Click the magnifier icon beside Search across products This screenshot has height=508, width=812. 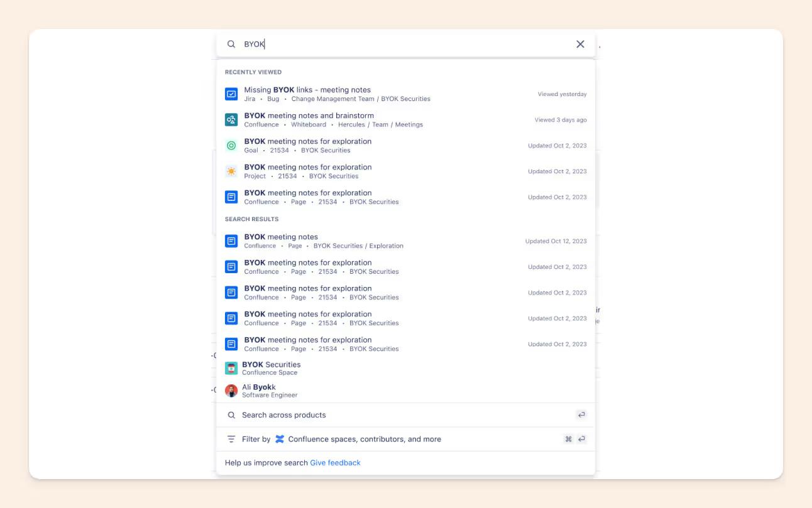(x=231, y=415)
